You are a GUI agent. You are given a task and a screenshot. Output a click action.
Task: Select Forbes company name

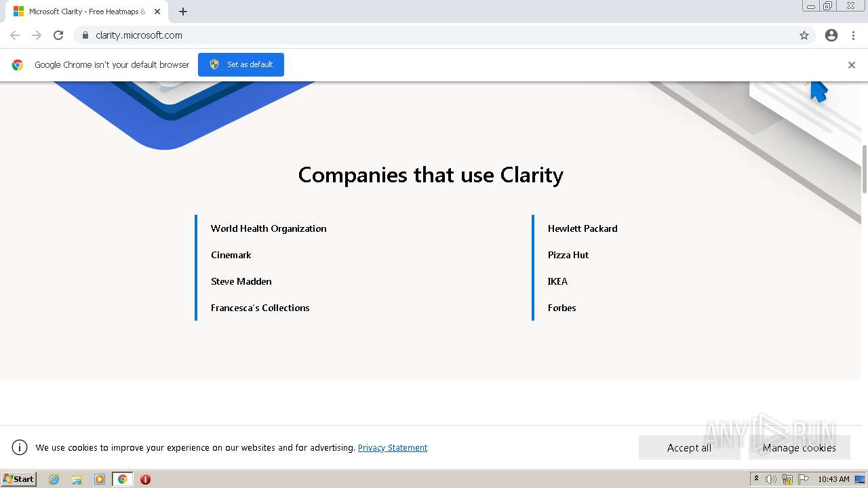(562, 308)
